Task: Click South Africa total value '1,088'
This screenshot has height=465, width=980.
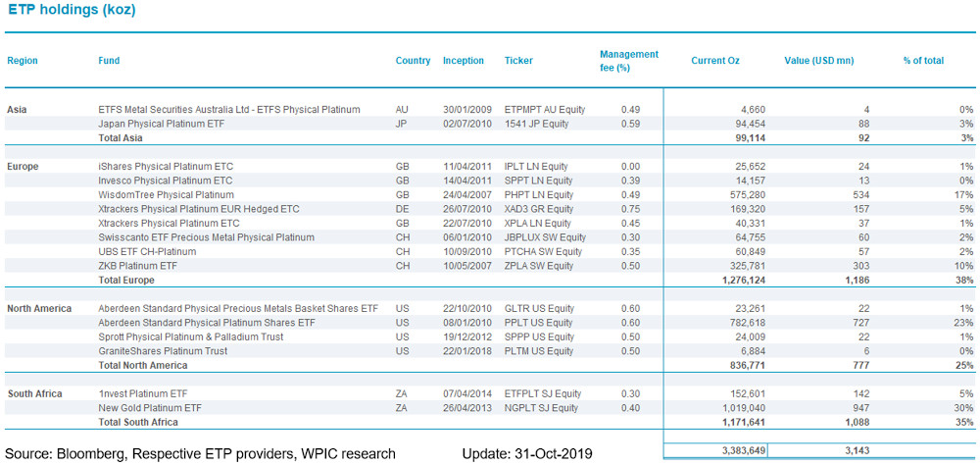Action: [857, 423]
